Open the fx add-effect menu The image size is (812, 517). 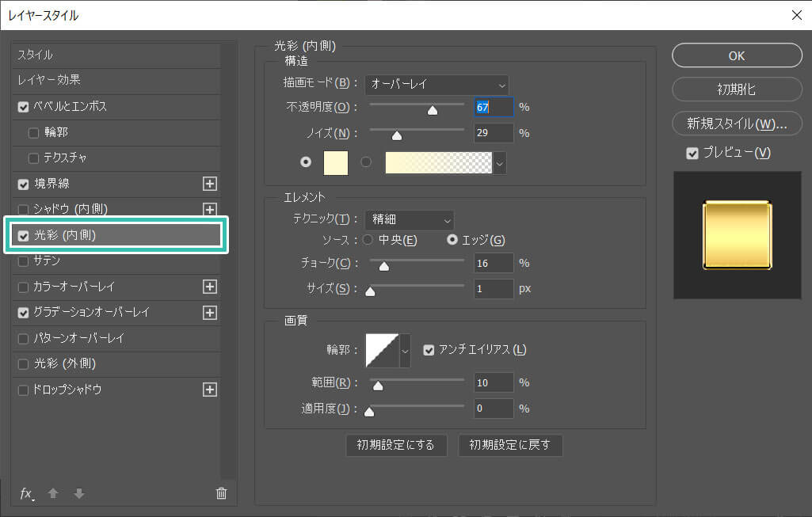click(x=27, y=494)
